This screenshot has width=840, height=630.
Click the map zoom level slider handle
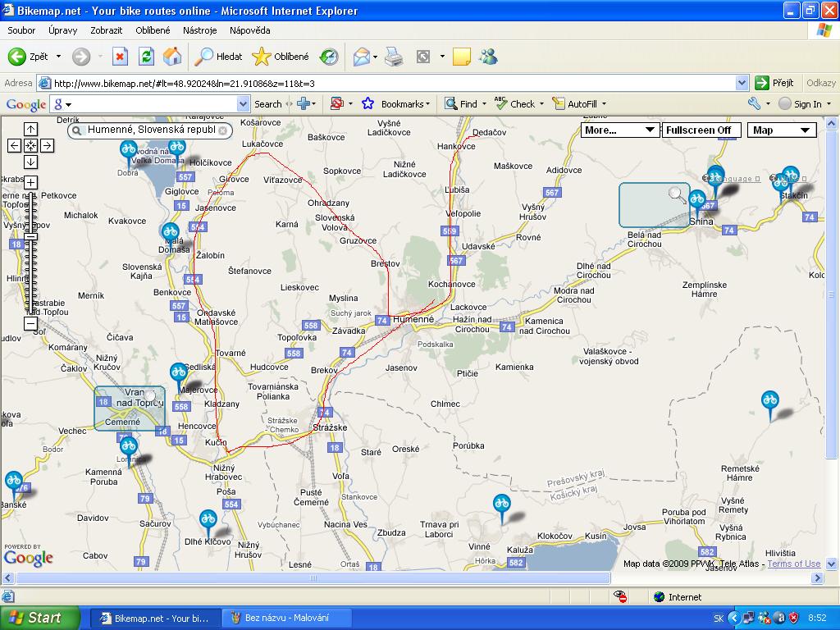[x=30, y=236]
